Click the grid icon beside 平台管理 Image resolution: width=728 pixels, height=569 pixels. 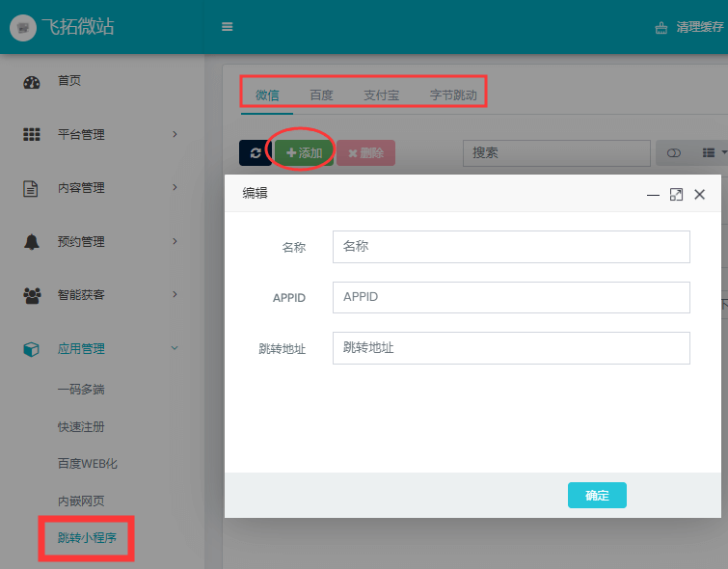click(x=32, y=135)
